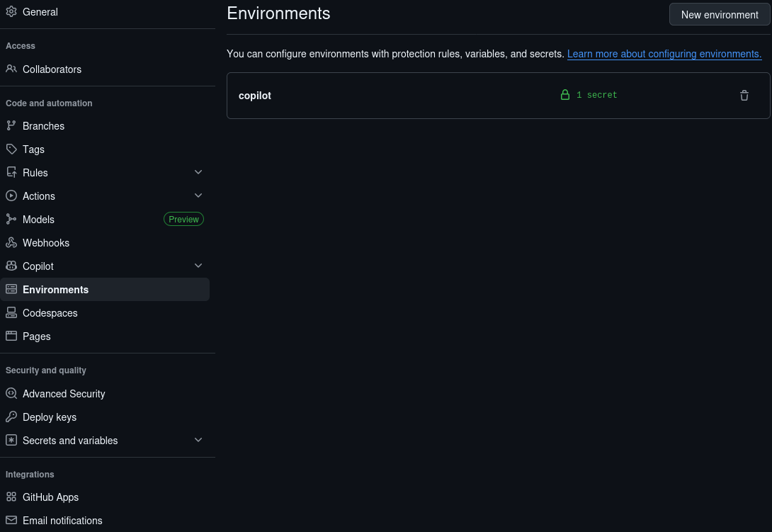Click the Webhooks icon in sidebar
The height and width of the screenshot is (532, 772).
click(11, 243)
